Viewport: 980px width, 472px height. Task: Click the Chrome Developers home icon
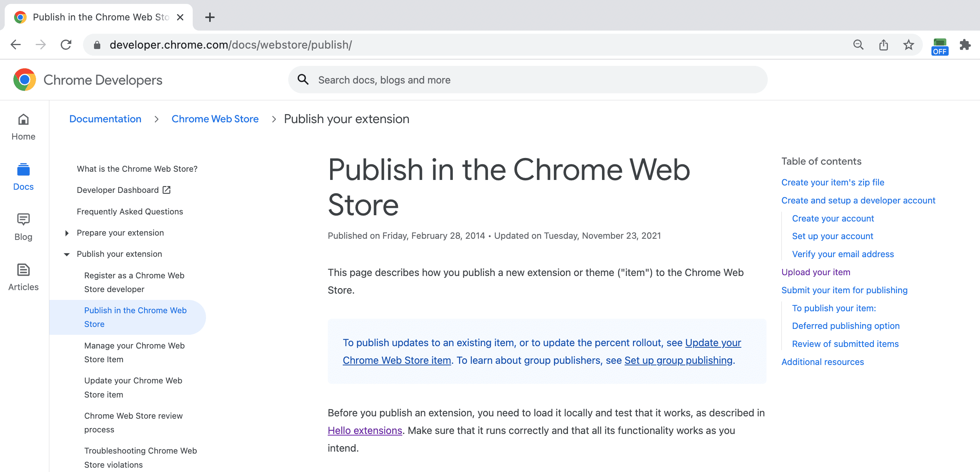tap(24, 80)
